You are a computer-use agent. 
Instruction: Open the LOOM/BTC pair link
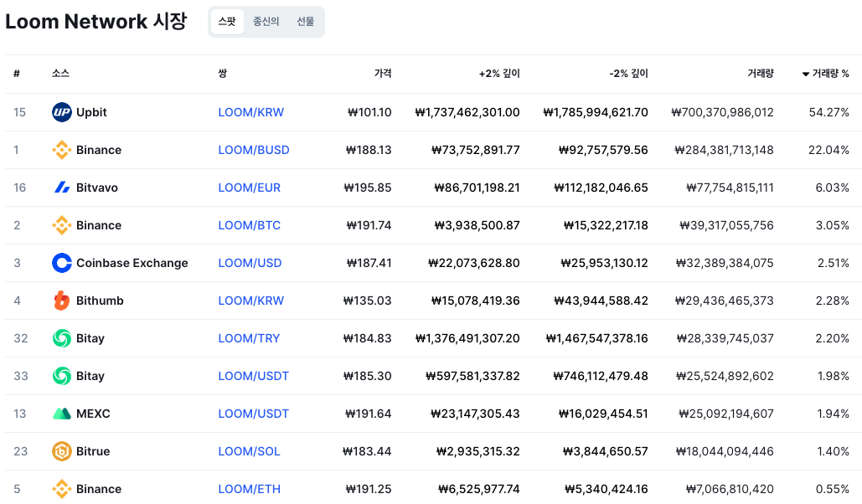point(249,225)
